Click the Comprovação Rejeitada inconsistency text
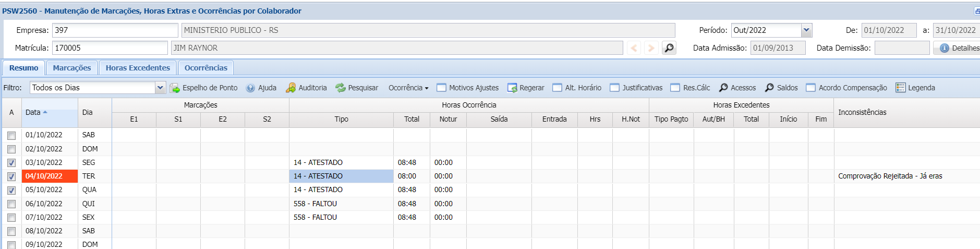 (x=890, y=176)
